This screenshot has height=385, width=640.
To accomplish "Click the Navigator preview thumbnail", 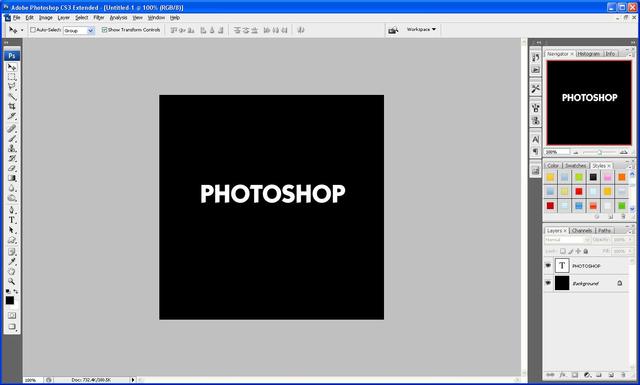I will click(589, 102).
